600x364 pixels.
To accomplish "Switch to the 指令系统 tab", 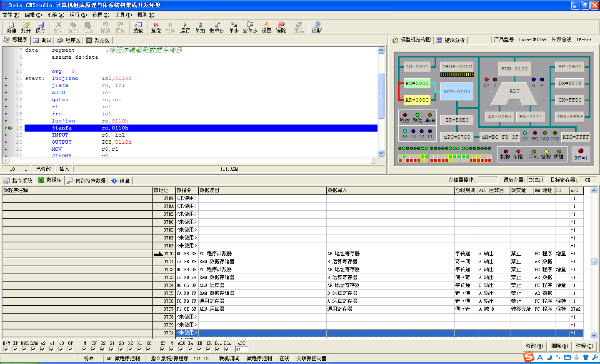I will (x=18, y=180).
